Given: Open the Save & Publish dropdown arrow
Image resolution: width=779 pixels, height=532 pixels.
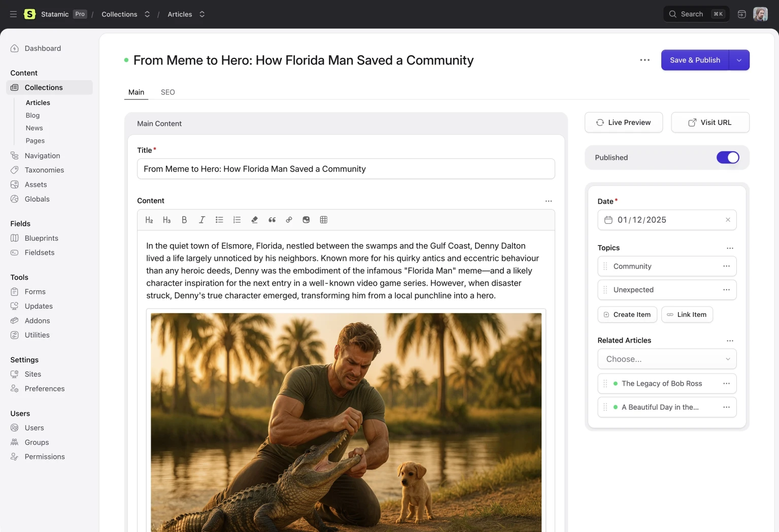Looking at the screenshot, I should pyautogui.click(x=739, y=60).
